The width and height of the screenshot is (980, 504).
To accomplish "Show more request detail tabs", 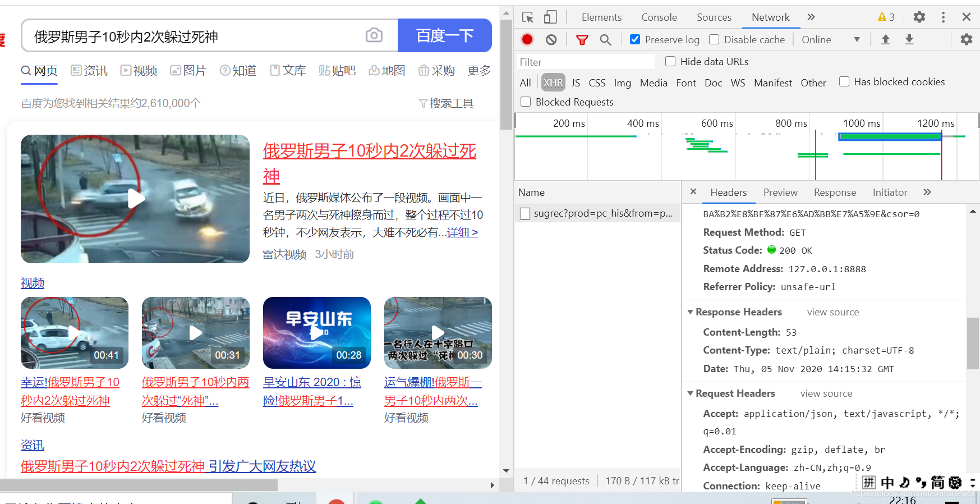I will click(927, 192).
